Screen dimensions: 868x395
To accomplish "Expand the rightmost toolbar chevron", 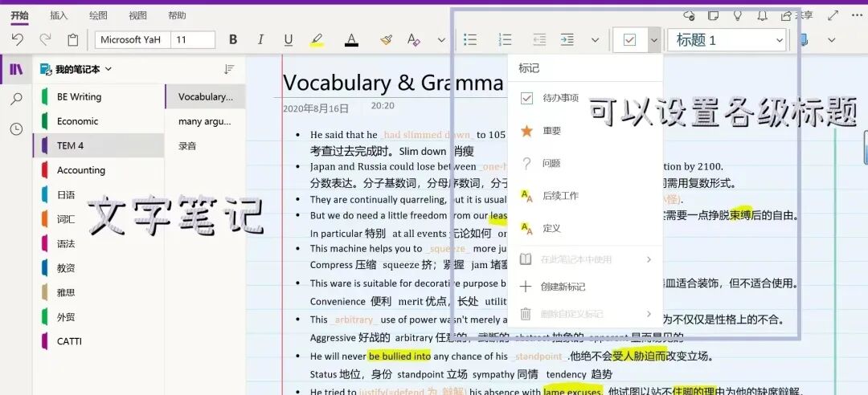I will 831,40.
